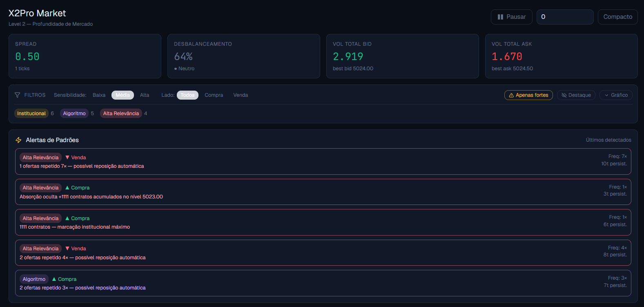
Task: Open the Absorção oculta alert at 5023.00
Action: 323,192
